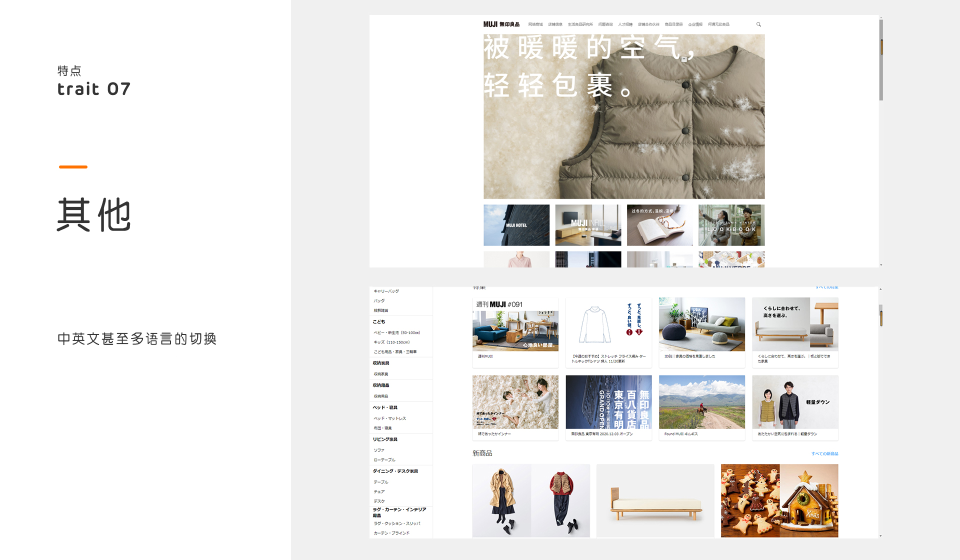Viewport: 960px width, 560px height.
Task: Open the 商品目录册 menu item
Action: click(x=673, y=24)
